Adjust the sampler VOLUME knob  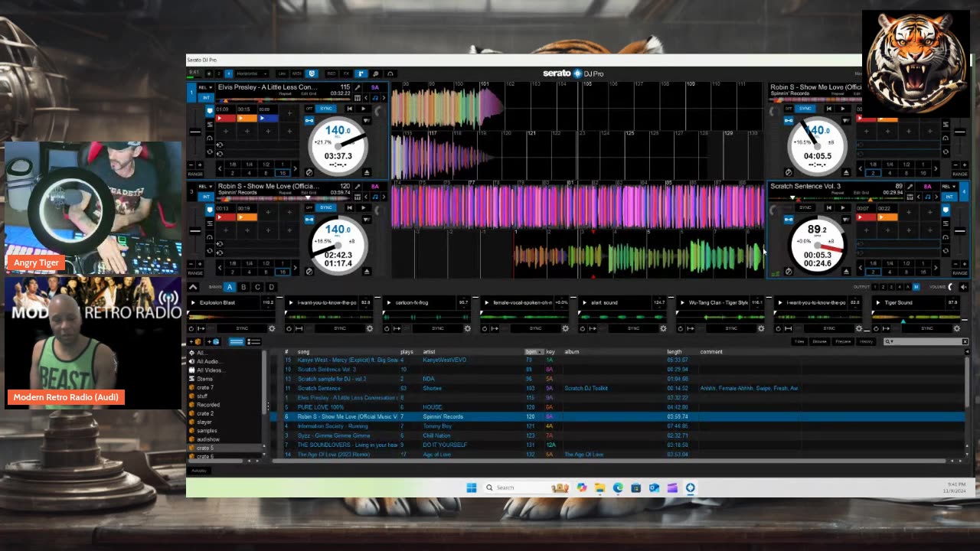950,287
